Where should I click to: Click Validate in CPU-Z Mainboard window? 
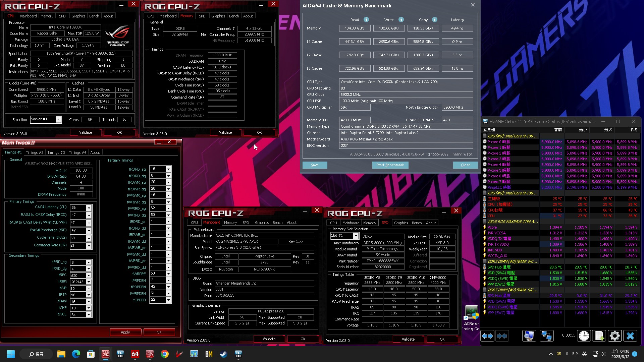269,339
